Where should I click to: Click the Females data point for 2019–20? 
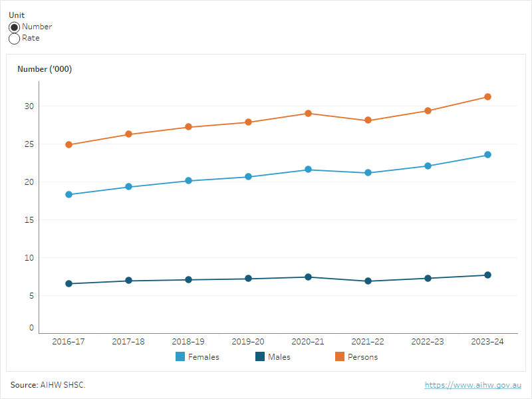point(248,177)
